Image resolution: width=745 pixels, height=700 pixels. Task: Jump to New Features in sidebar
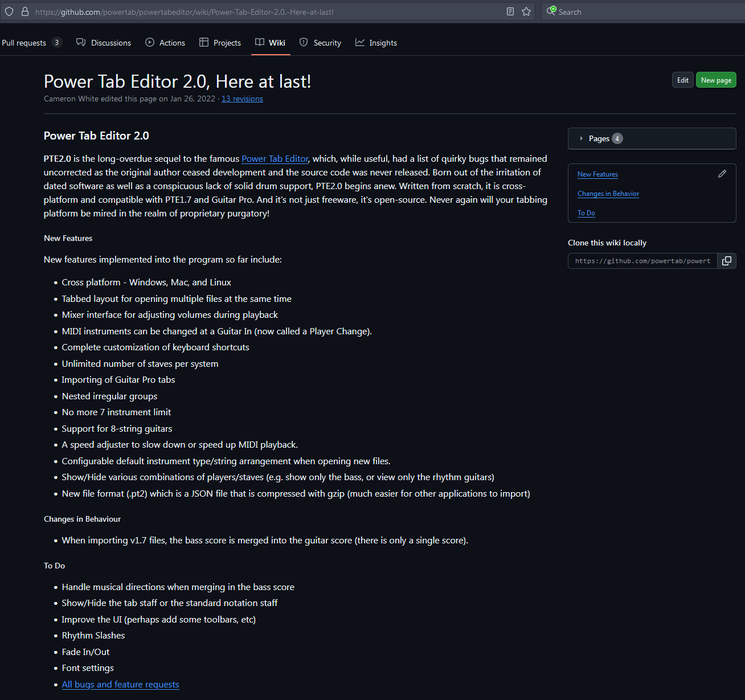(597, 174)
